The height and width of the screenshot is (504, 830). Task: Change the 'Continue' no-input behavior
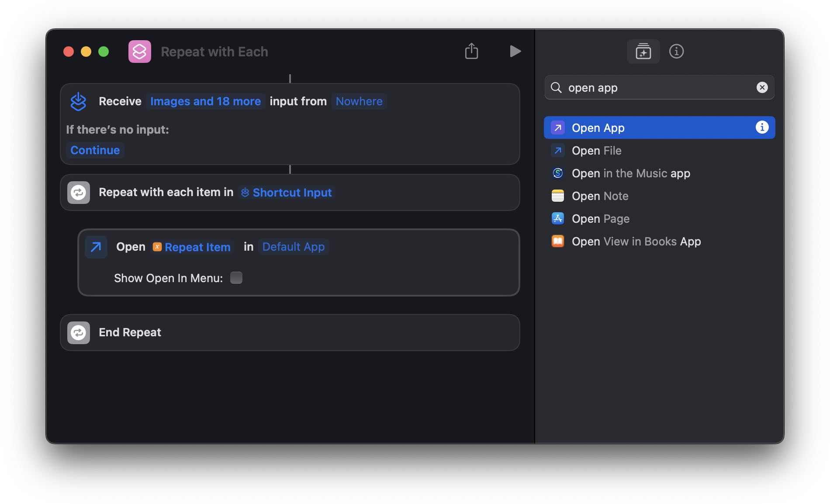coord(95,150)
